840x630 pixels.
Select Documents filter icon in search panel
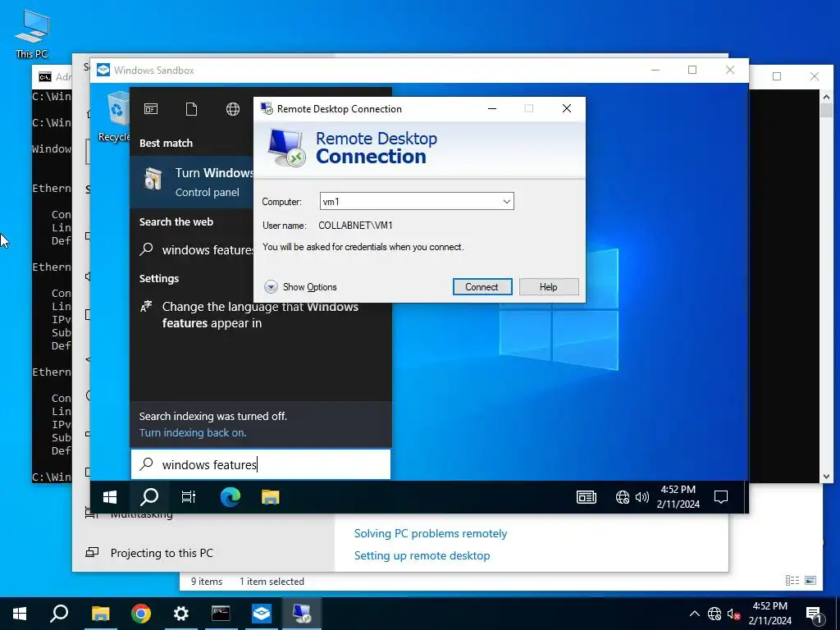click(191, 109)
